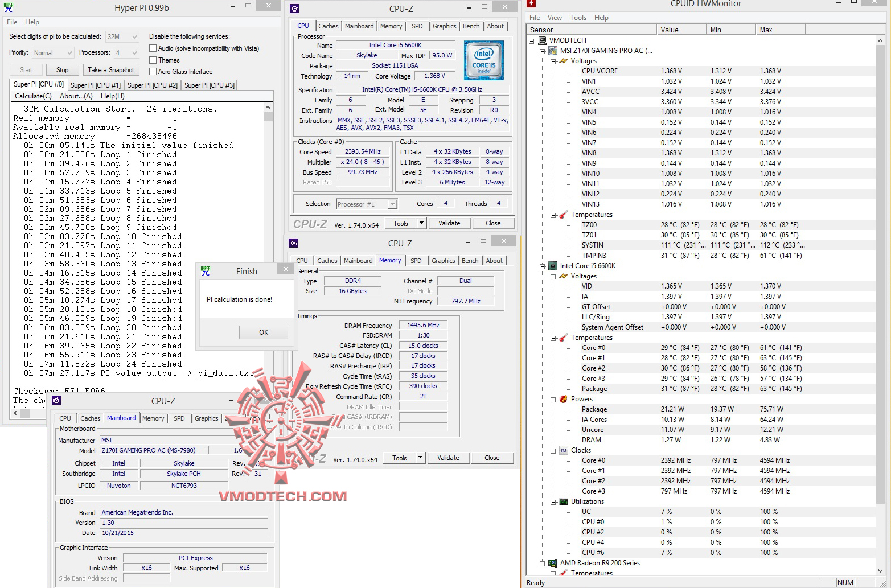Open the SPD tab in the Memory-tab CPU-Z window
Screen dimensions: 891x588
416,261
